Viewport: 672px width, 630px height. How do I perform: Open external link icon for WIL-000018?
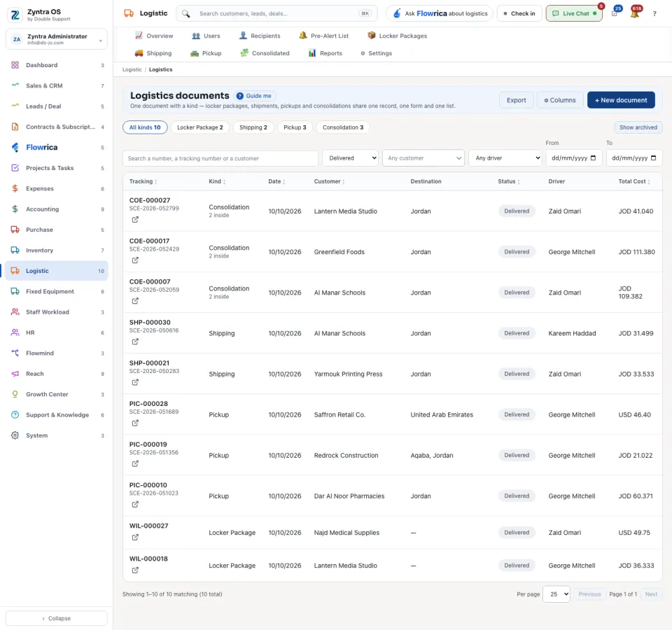(x=135, y=570)
